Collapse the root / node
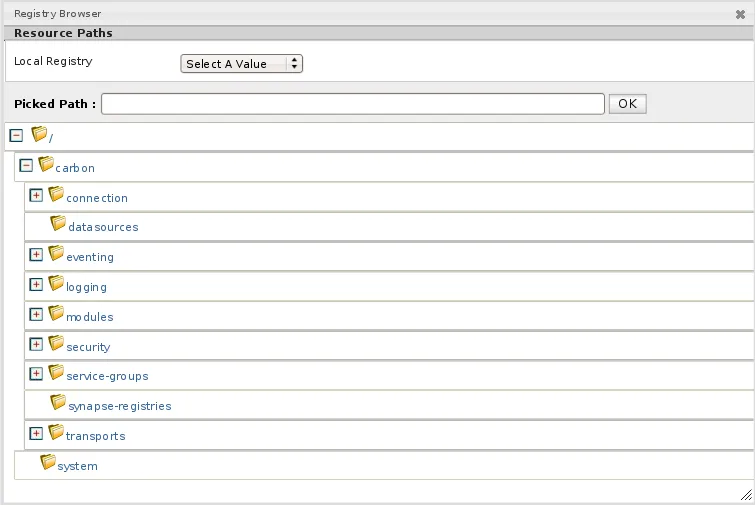The height and width of the screenshot is (505, 755). 16,135
